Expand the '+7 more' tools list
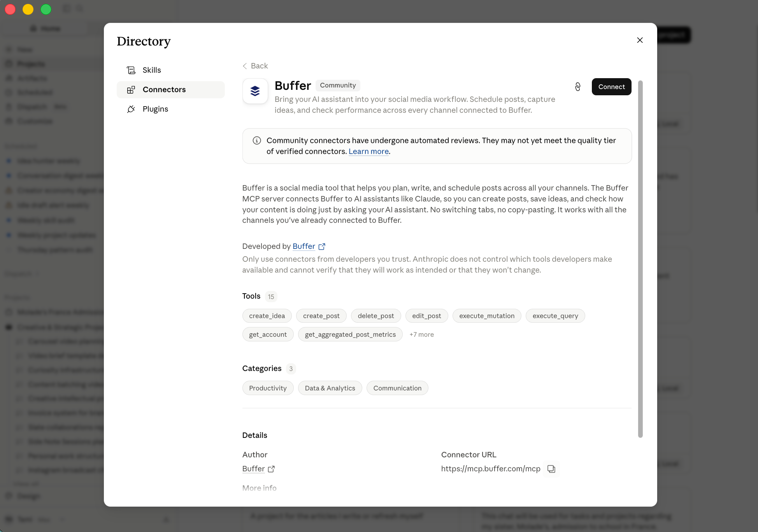Image resolution: width=758 pixels, height=532 pixels. click(421, 334)
